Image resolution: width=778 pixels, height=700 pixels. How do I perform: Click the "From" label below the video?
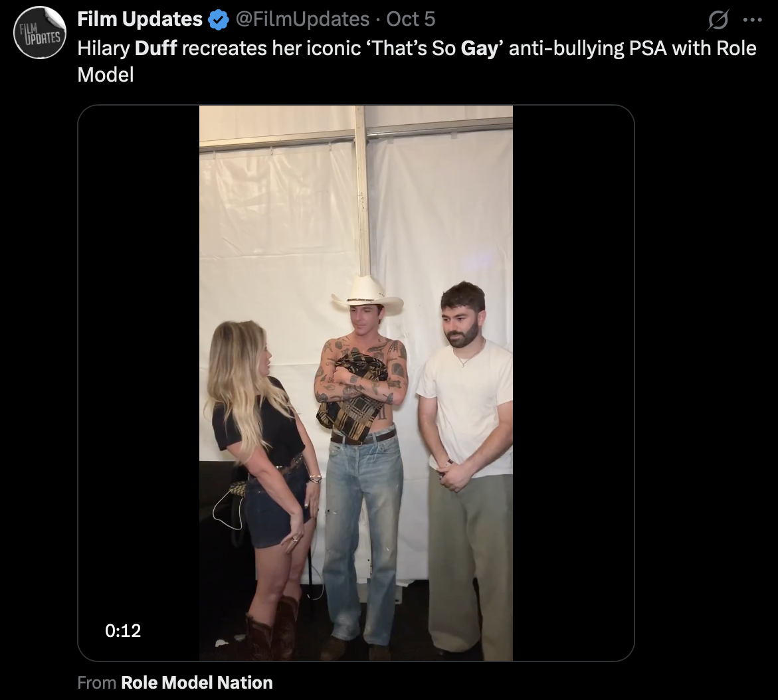pyautogui.click(x=97, y=683)
